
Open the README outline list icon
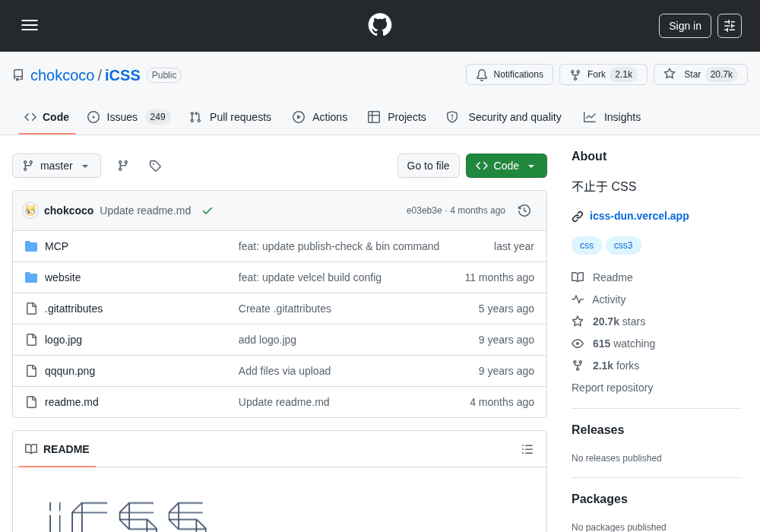click(527, 449)
